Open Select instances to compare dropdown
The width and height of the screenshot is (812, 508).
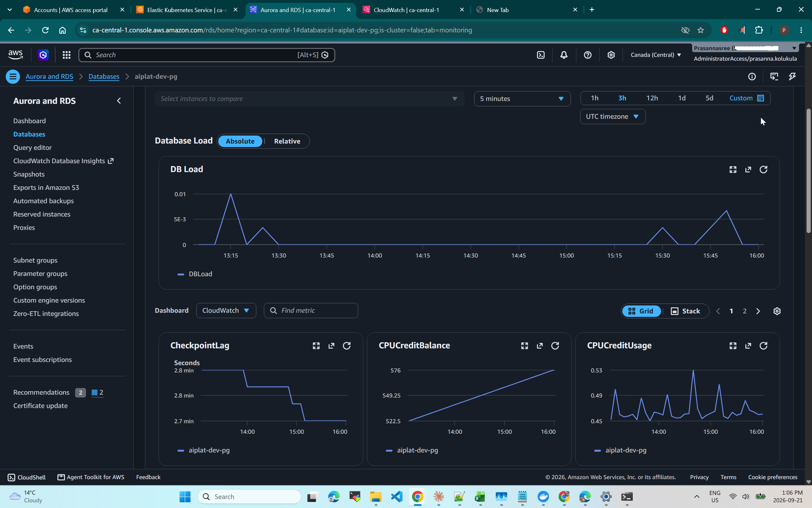coord(309,99)
